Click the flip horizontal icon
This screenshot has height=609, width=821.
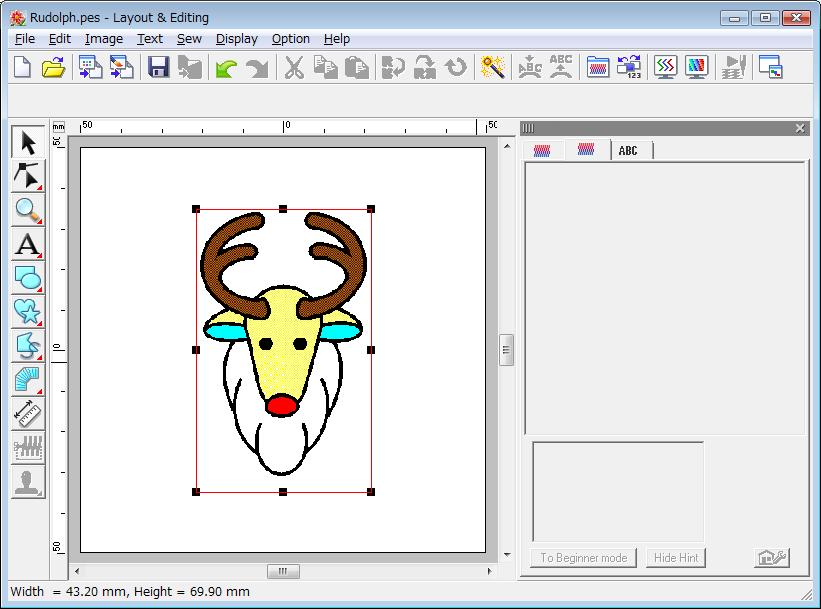pyautogui.click(x=393, y=68)
